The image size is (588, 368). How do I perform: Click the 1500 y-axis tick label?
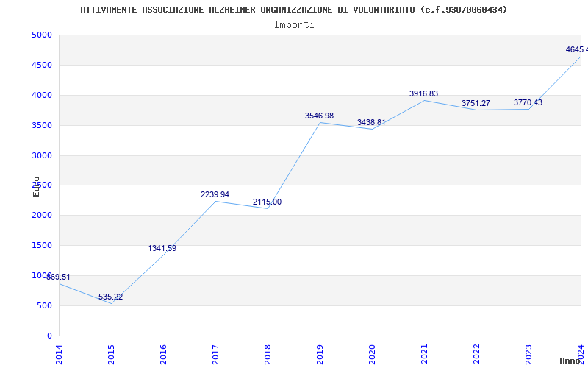[x=42, y=246]
